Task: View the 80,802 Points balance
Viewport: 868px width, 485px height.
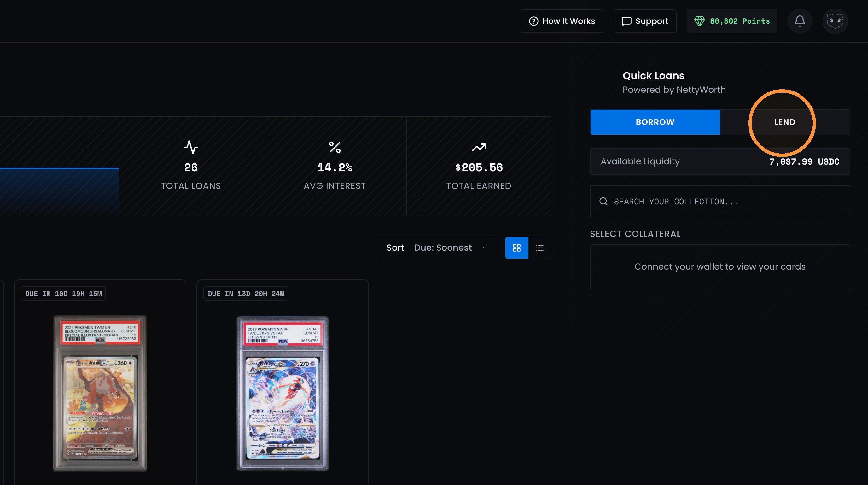Action: pyautogui.click(x=732, y=21)
